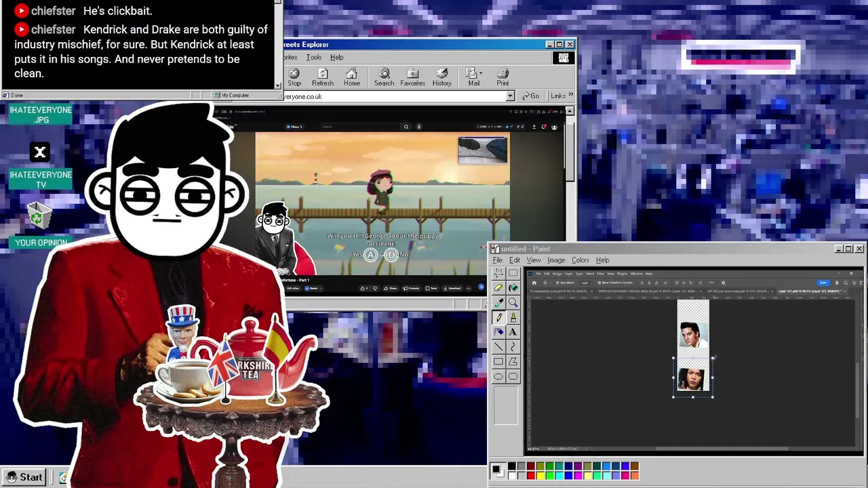Select the Airbrush spray can tool
Viewport: 868px width, 488px height.
point(498,332)
